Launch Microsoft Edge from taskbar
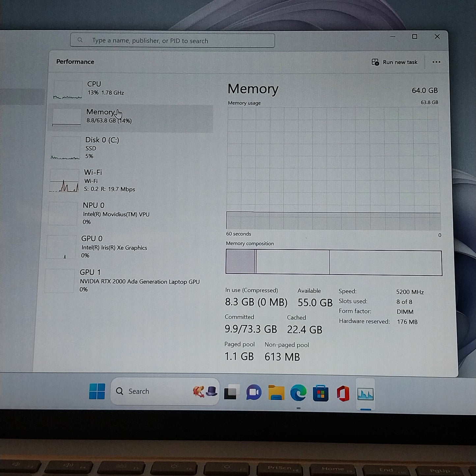 298,393
